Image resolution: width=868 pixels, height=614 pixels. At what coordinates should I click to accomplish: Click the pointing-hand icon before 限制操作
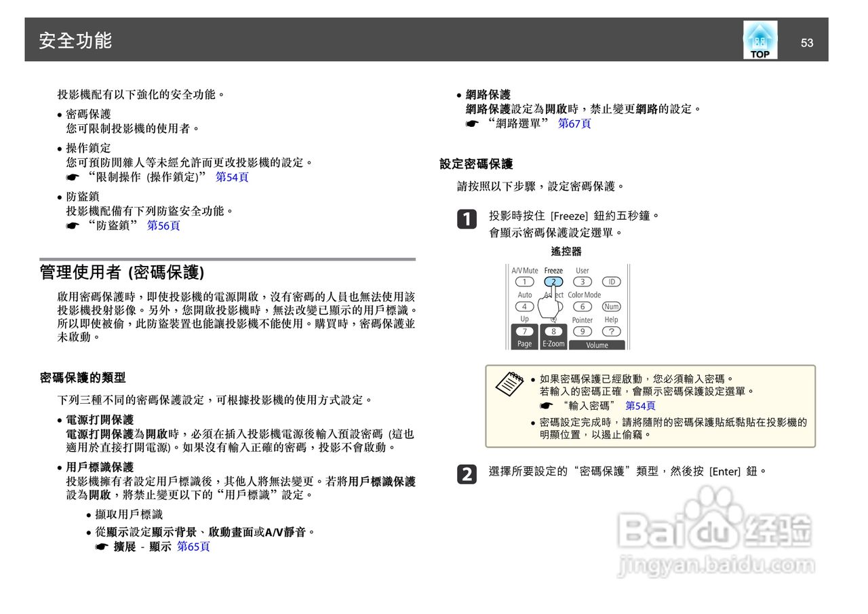point(73,177)
